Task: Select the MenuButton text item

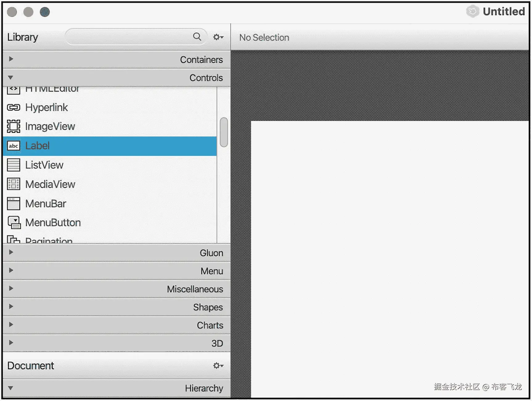Action: 53,223
